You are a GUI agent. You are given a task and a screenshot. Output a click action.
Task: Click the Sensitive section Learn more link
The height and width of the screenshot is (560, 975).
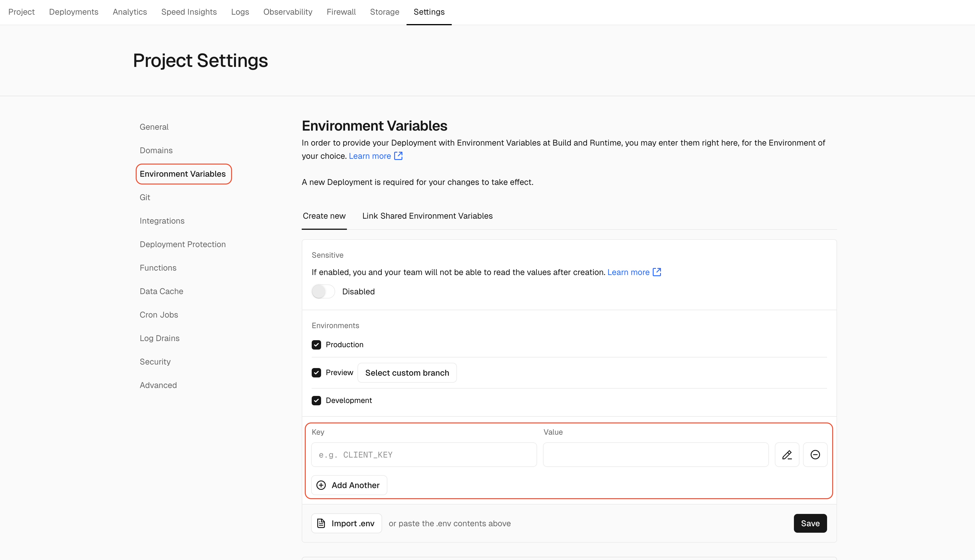tap(628, 272)
